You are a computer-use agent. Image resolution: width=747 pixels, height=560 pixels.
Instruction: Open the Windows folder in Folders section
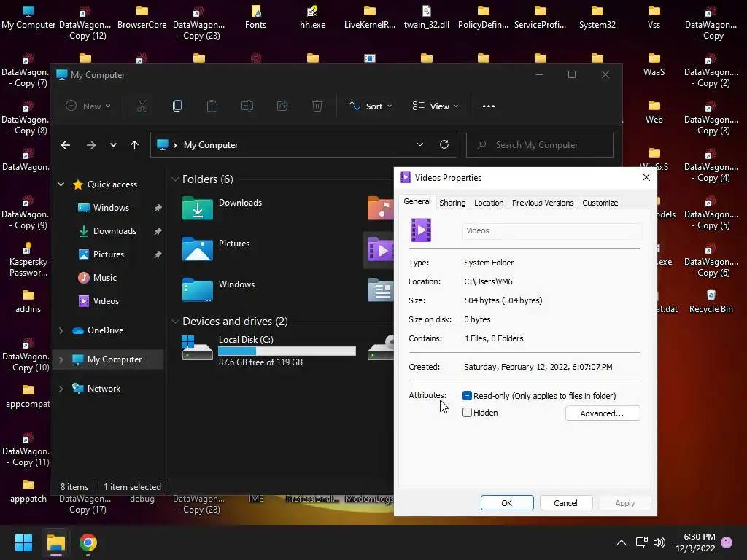(197, 290)
